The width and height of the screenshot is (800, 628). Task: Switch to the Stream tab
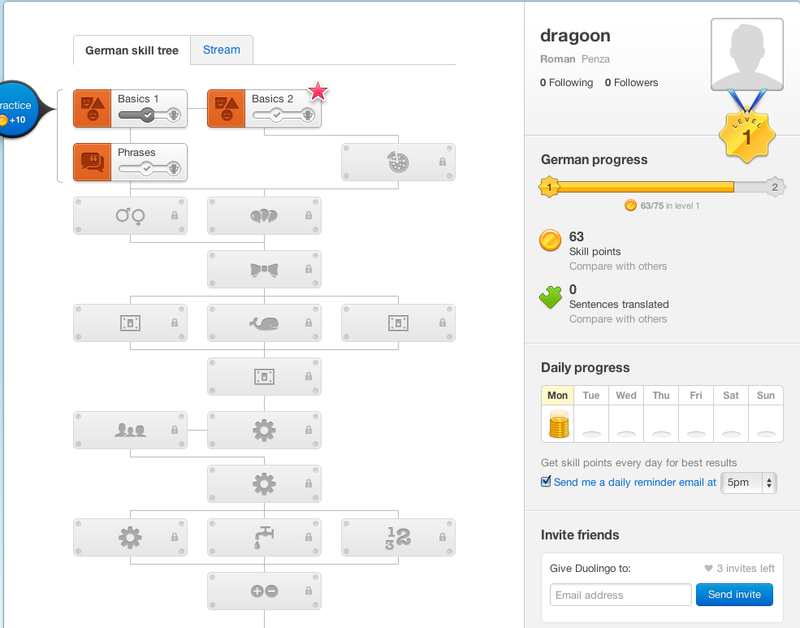(x=220, y=49)
